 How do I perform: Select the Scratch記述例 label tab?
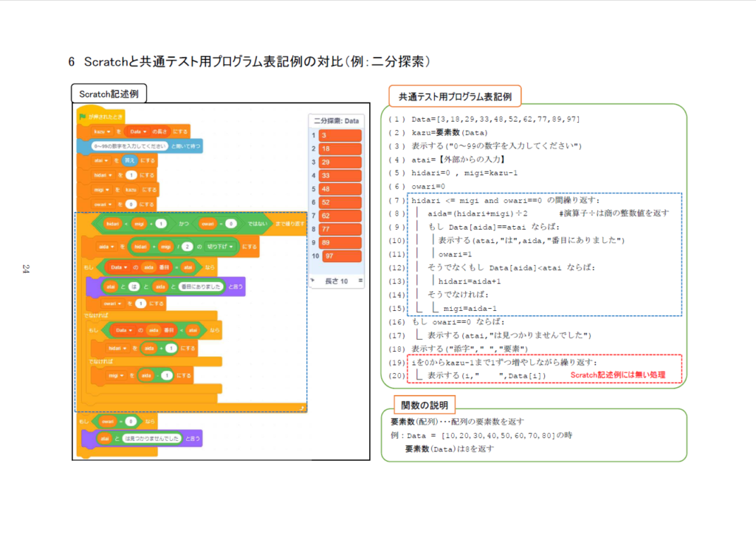point(109,94)
